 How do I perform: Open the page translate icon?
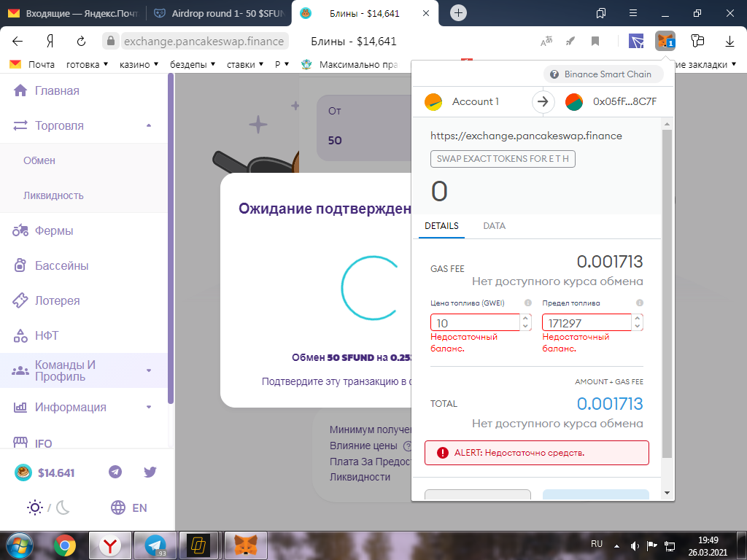click(x=546, y=42)
